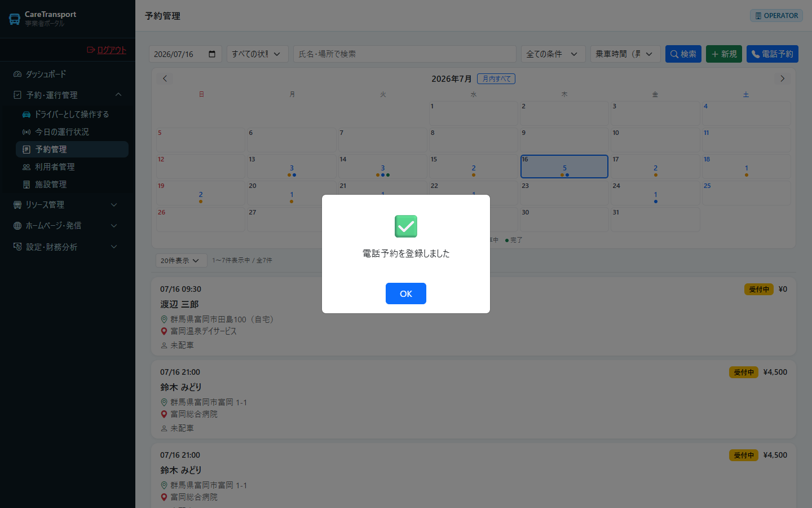Click the green checkmark success icon
The width and height of the screenshot is (812, 508).
(406, 226)
